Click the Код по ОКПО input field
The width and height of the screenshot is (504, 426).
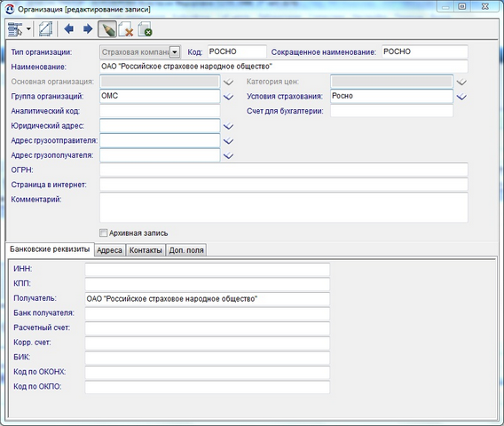(x=208, y=388)
